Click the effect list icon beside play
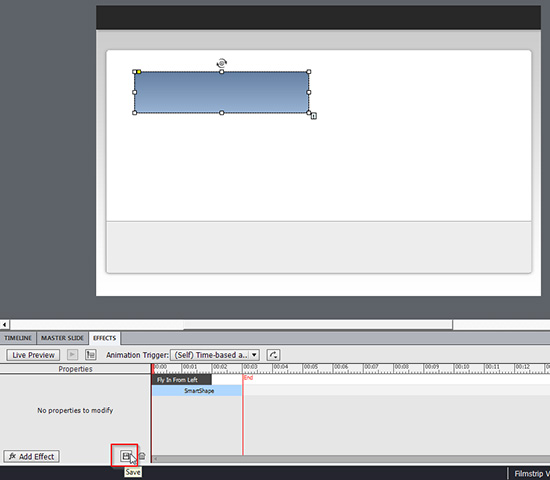Image resolution: width=550 pixels, height=480 pixels. tap(91, 355)
